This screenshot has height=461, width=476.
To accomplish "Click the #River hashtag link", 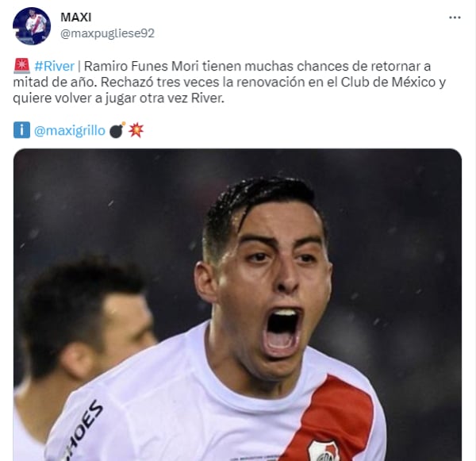I will tap(54, 66).
